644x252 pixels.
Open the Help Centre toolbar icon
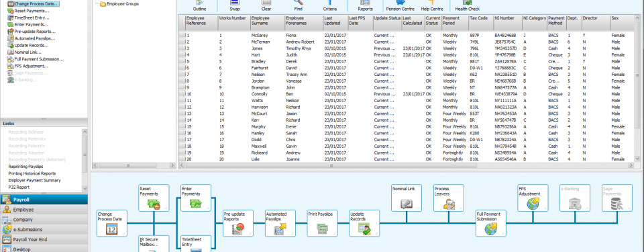[x=431, y=6]
